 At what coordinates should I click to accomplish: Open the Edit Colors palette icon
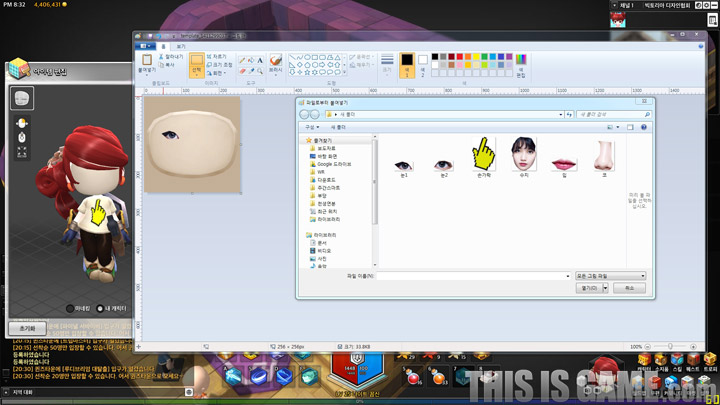point(520,65)
